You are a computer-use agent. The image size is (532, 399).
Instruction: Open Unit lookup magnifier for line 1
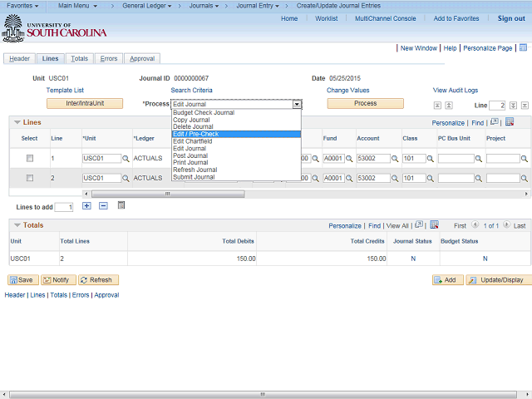[126, 158]
